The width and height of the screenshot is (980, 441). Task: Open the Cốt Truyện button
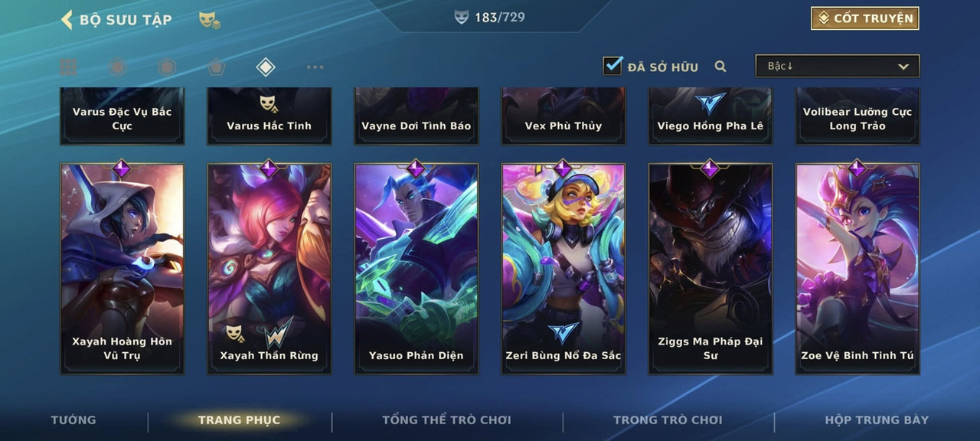(x=865, y=18)
